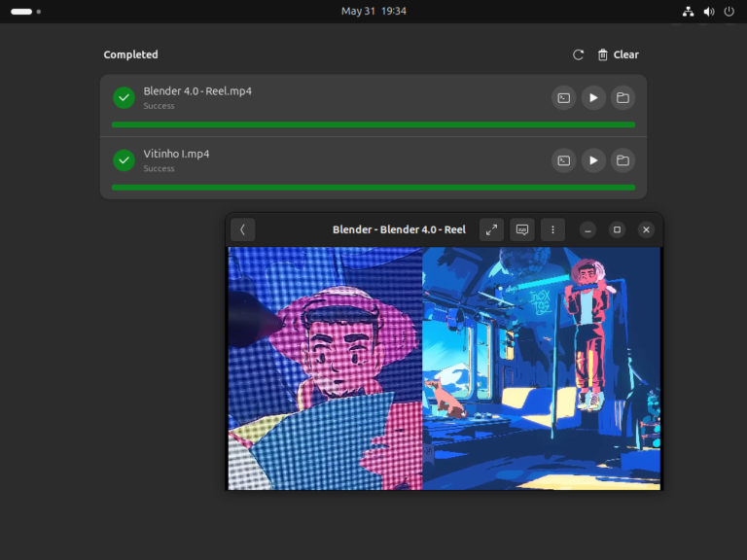
Task: Click the progress bar under Vitinho I.mp4
Action: point(373,187)
